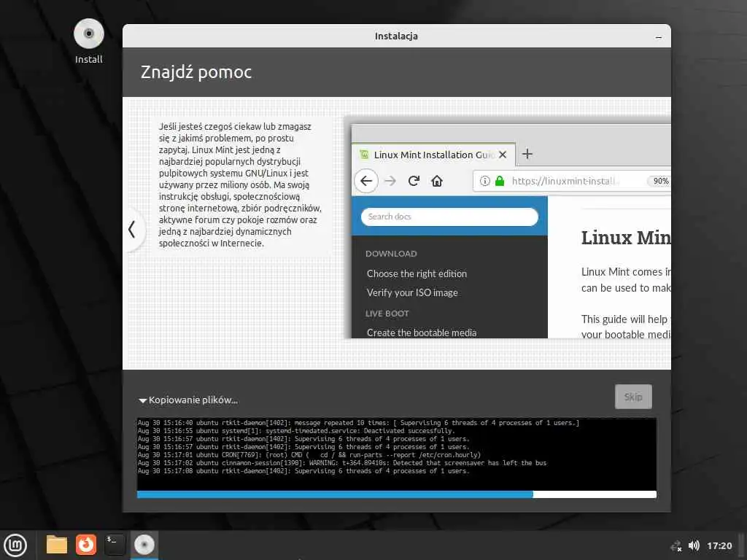This screenshot has width=747, height=560.
Task: Click the systemd-timedated.service log line
Action: [x=296, y=430]
